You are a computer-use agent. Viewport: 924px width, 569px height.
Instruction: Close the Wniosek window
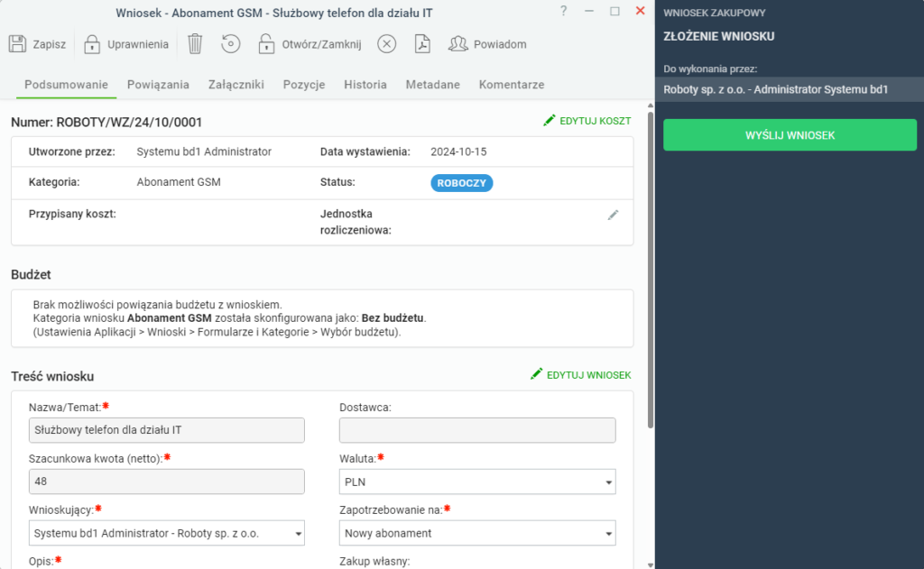pos(641,11)
